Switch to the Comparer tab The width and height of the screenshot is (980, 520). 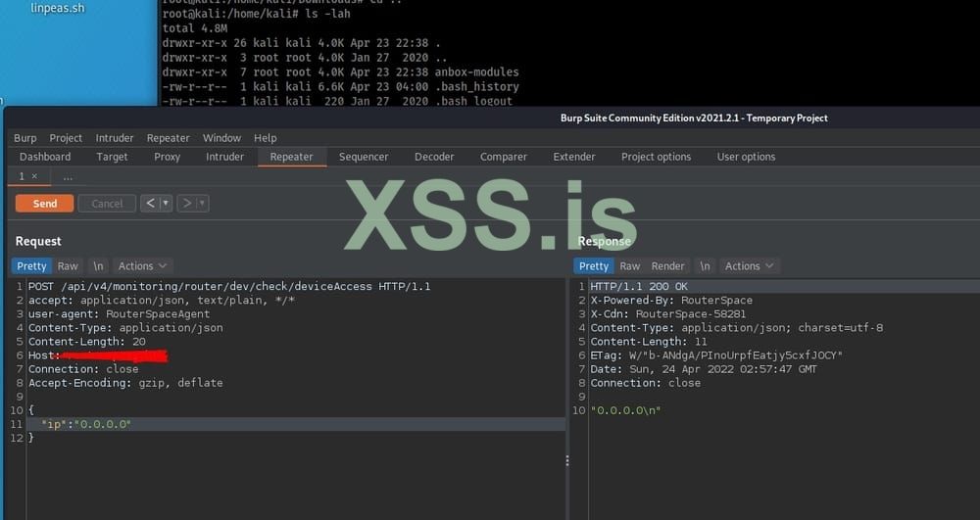point(504,157)
